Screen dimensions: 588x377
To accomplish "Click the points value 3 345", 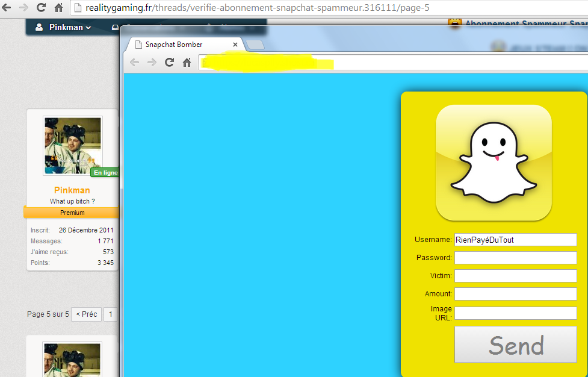I will 105,263.
